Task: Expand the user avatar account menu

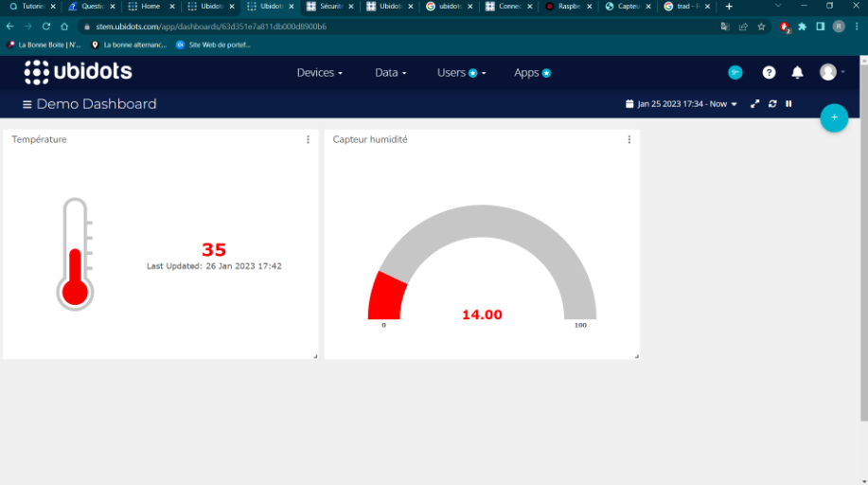Action: click(x=831, y=73)
